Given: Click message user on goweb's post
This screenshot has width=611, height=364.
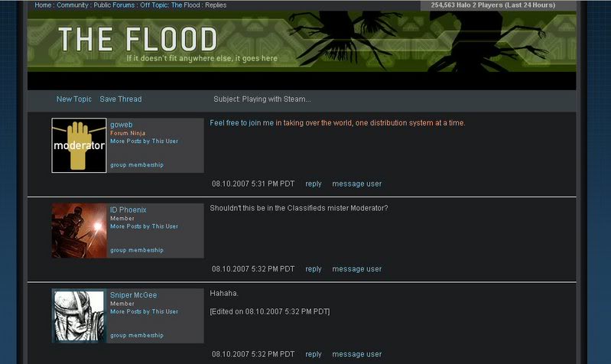Looking at the screenshot, I should click(357, 184).
